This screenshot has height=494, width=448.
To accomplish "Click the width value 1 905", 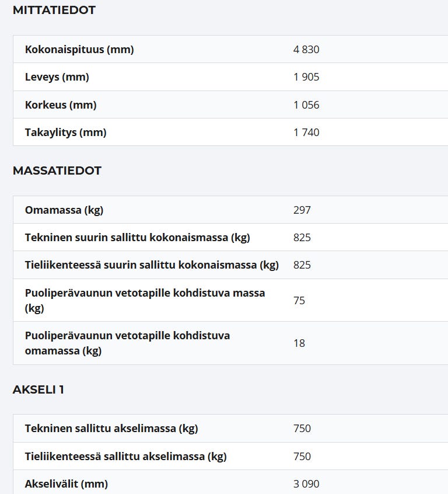I will coord(306,77).
